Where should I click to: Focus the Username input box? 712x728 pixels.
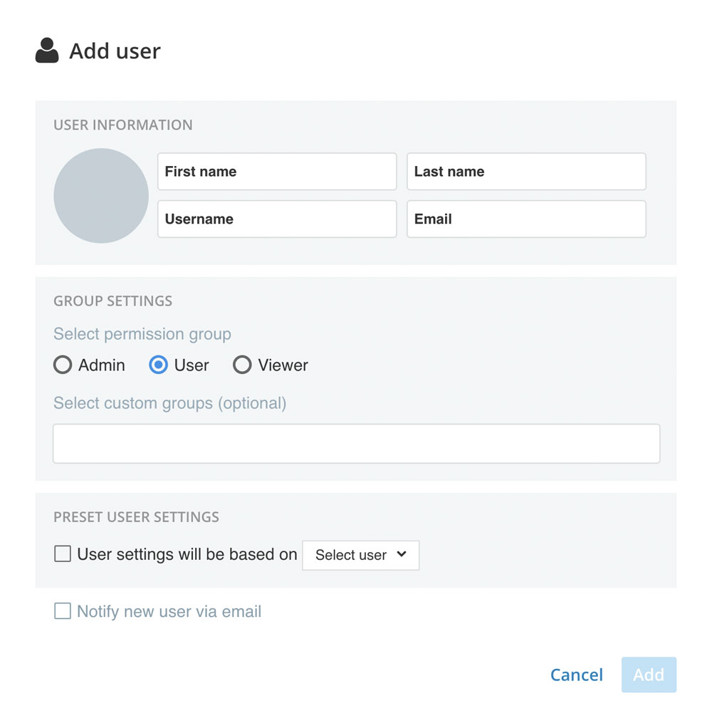click(x=277, y=219)
